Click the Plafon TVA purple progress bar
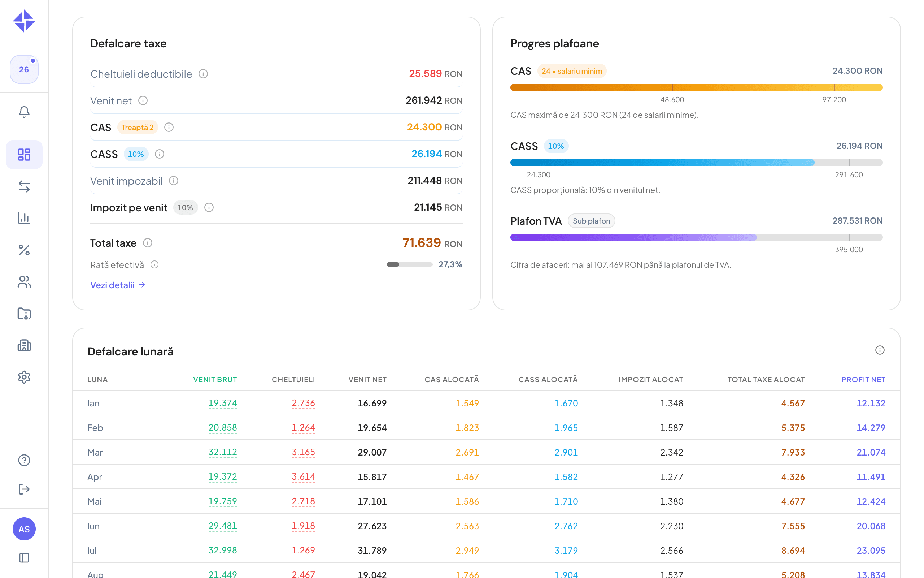The width and height of the screenshot is (924, 578). click(x=697, y=237)
